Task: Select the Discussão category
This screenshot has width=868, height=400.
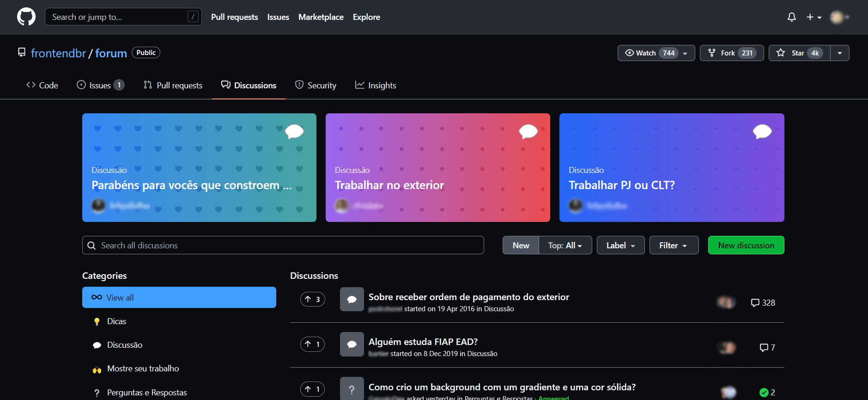Action: [179, 345]
